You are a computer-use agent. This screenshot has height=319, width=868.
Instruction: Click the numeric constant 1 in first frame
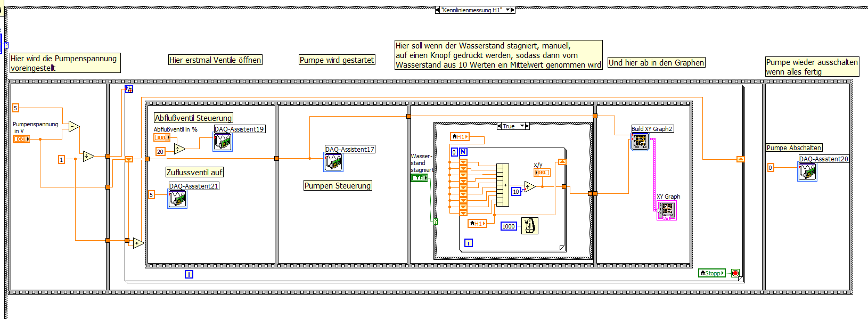[x=61, y=159]
